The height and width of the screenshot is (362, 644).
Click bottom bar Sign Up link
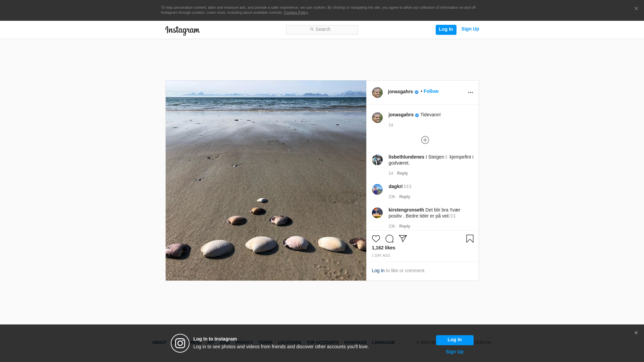tap(455, 352)
